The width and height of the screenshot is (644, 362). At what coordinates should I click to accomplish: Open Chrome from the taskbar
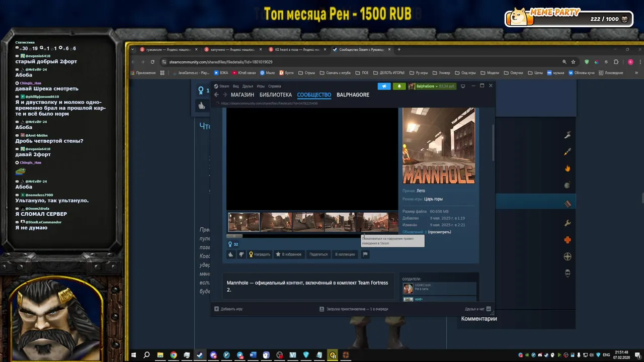point(174,355)
